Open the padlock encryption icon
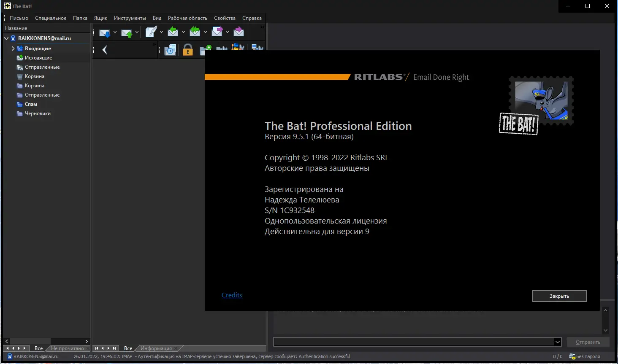The image size is (618, 364). tap(187, 50)
